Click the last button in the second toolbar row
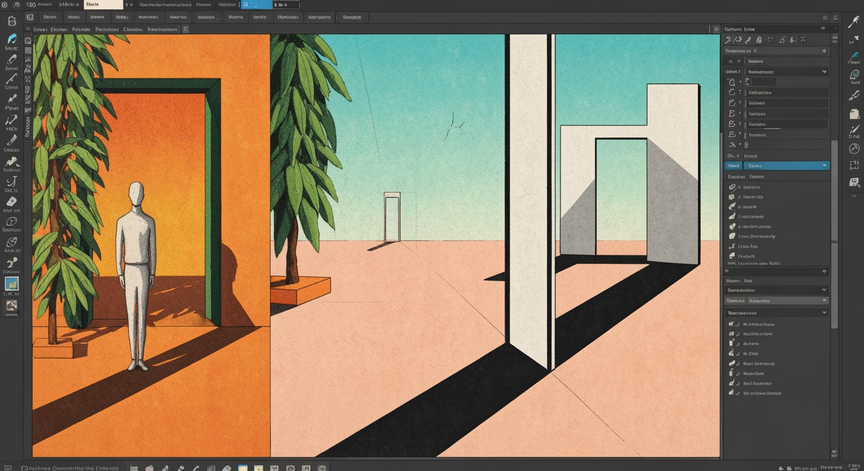 352,17
